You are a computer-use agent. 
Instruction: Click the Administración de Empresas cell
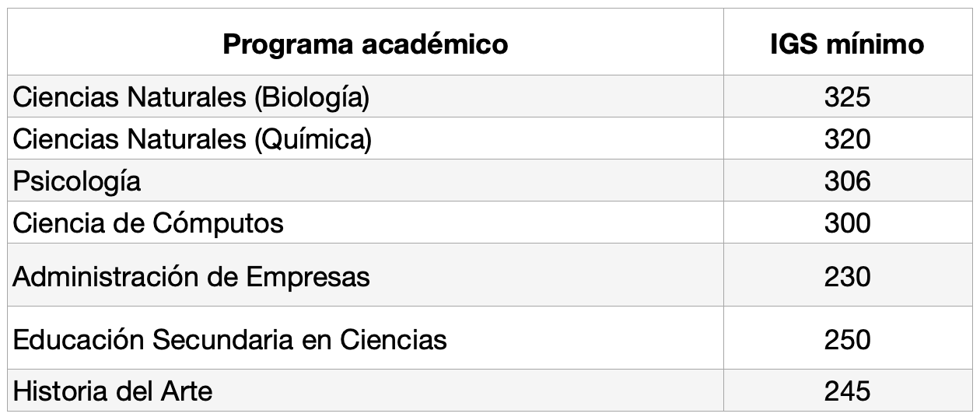(191, 276)
